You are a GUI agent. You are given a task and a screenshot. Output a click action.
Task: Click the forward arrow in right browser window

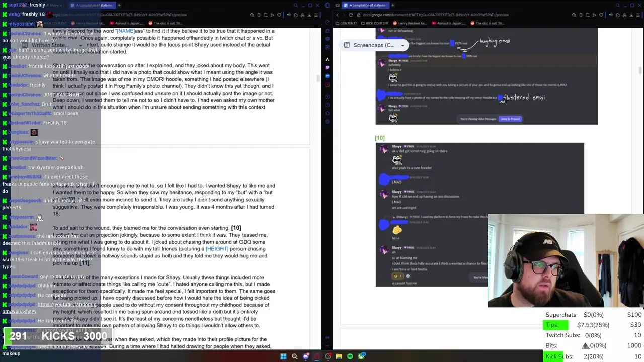pyautogui.click(x=344, y=15)
